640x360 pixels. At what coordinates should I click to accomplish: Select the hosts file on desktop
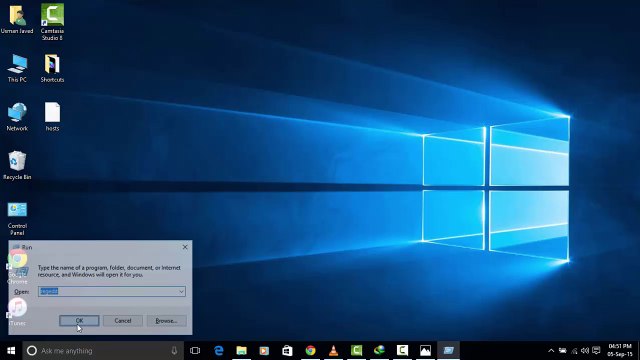[52, 117]
